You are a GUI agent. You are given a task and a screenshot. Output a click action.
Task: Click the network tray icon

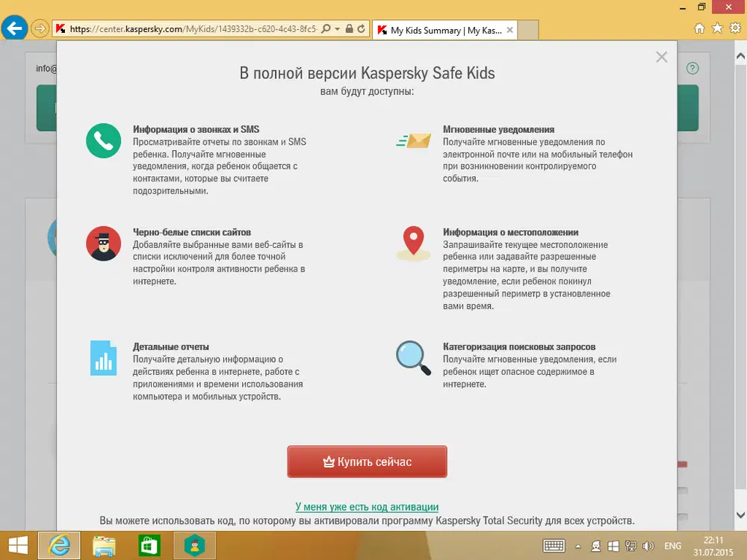630,546
